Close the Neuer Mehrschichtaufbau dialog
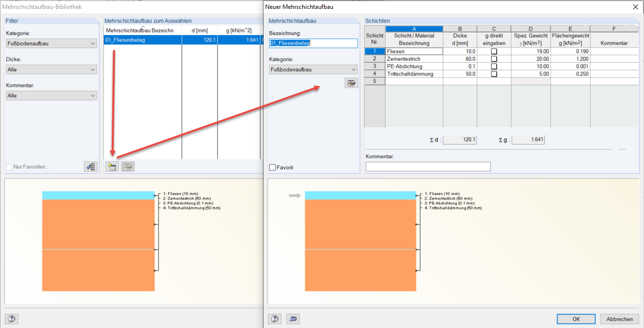Viewport: 644px width, 328px height. pos(635,7)
